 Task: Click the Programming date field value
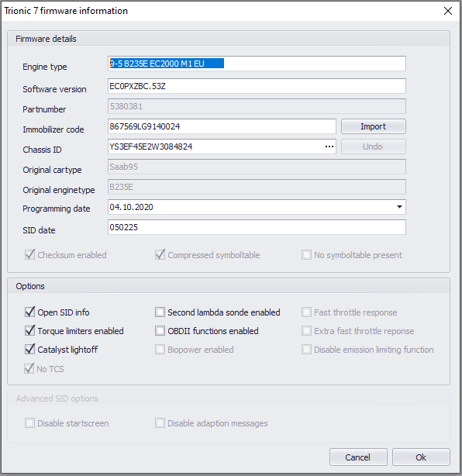tap(132, 207)
